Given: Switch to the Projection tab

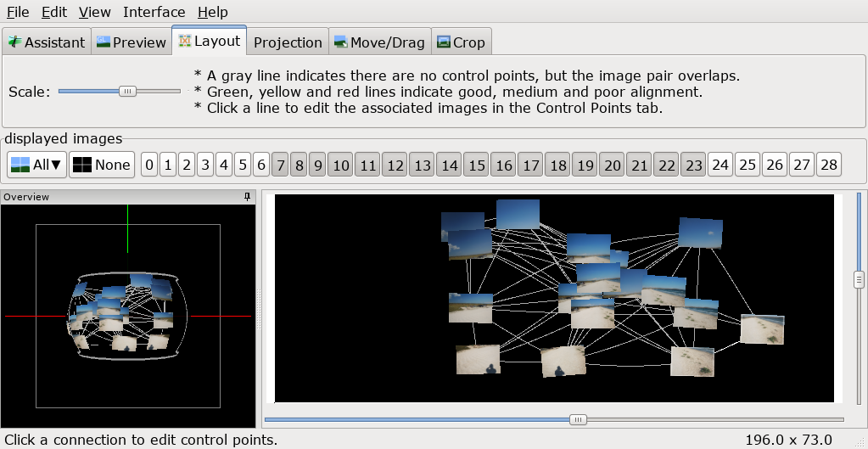Looking at the screenshot, I should tap(288, 42).
